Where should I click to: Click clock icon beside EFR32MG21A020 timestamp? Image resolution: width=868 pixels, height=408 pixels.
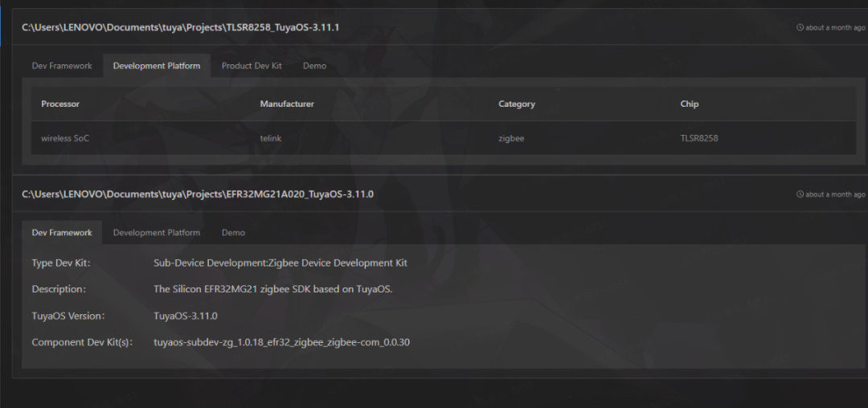coord(800,194)
